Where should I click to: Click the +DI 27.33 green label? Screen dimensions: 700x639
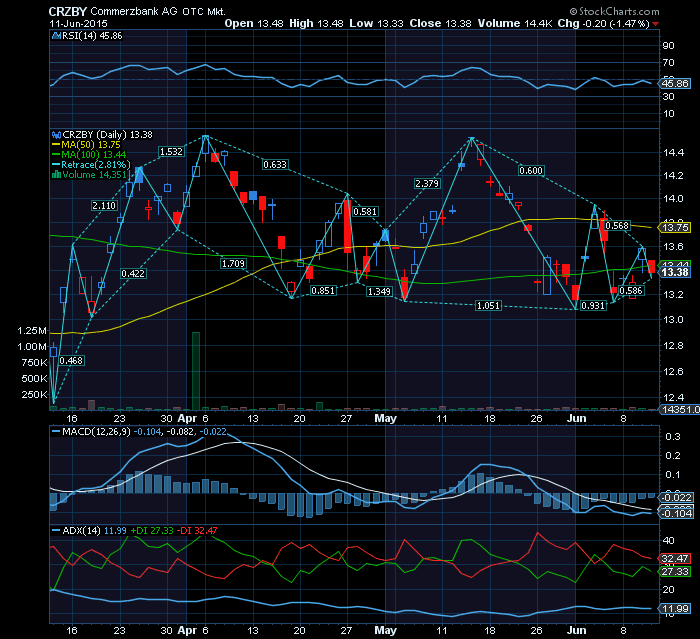point(152,530)
